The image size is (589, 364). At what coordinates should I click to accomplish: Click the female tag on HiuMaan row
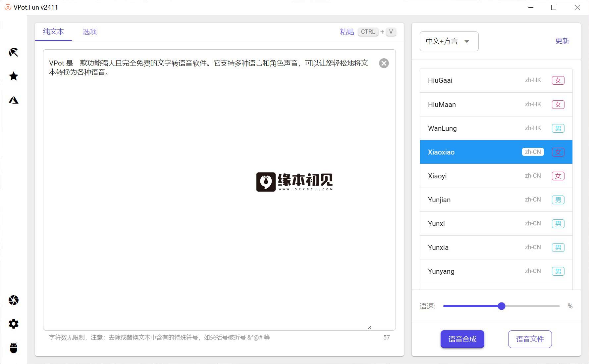tap(558, 105)
